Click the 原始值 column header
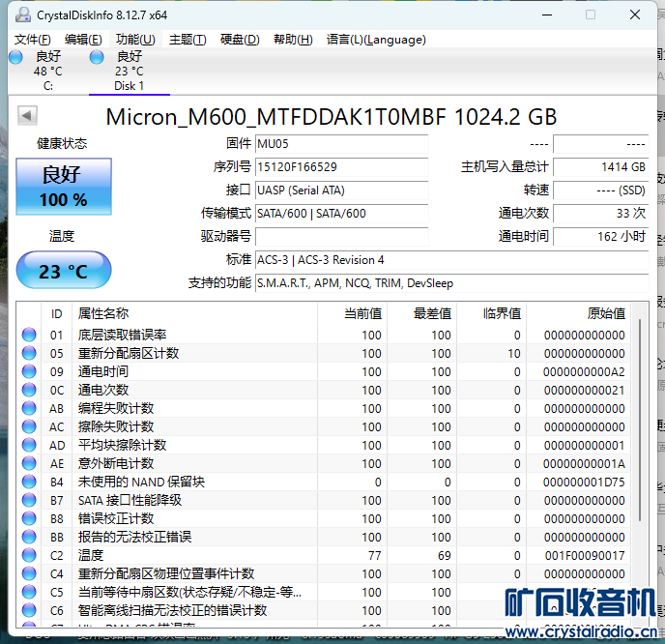 coord(605,313)
